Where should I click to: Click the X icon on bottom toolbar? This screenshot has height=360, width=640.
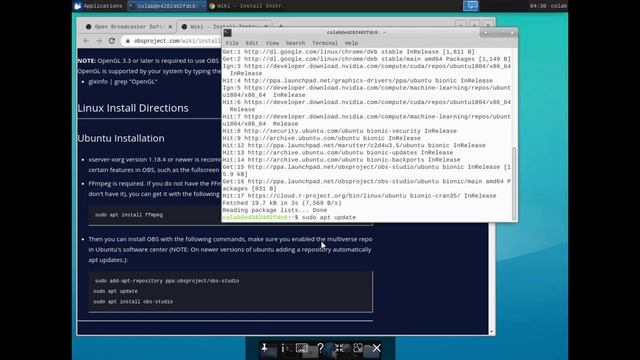377,348
